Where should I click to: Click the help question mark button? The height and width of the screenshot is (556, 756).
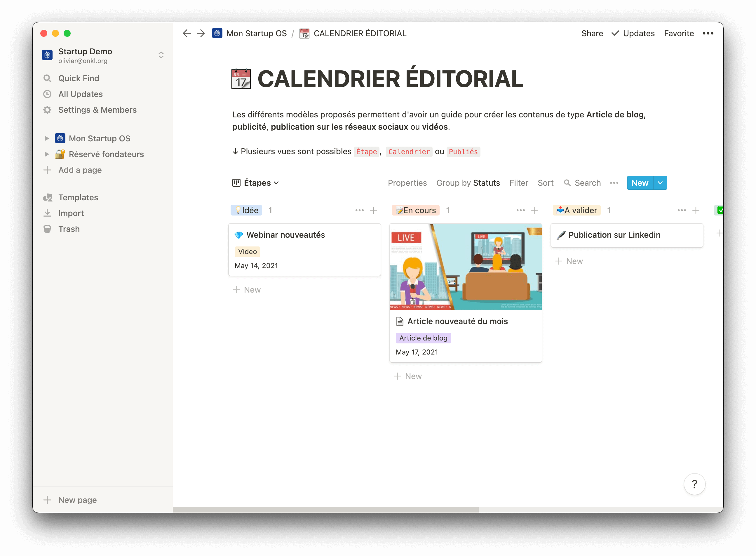coord(694,484)
